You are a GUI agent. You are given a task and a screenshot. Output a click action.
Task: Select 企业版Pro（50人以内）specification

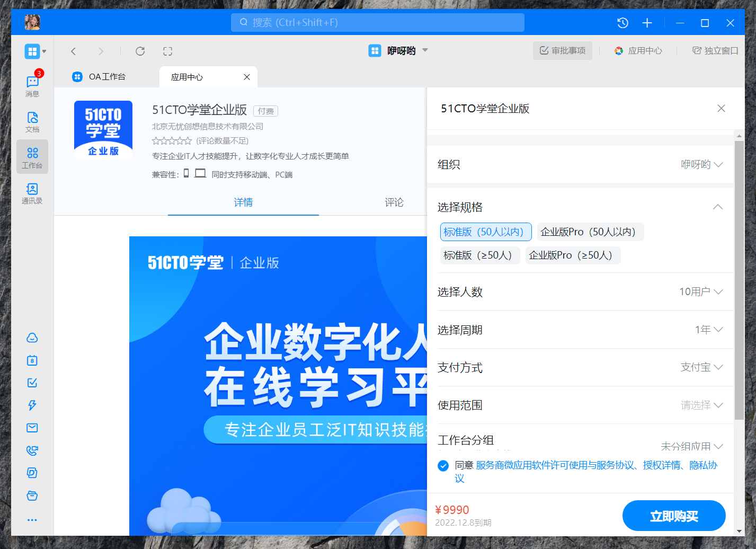coord(590,232)
